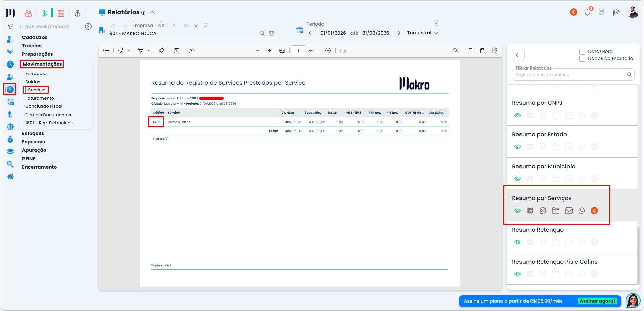The width and height of the screenshot is (644, 311).
Task: Preview Resumo por CNPJ with eye icon
Action: tap(517, 115)
